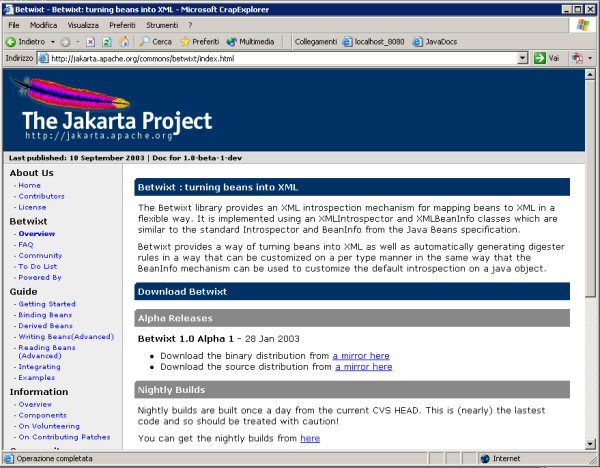Viewport: 600px width, 468px height.
Task: Click the scrollbar up arrow
Action: 590,74
